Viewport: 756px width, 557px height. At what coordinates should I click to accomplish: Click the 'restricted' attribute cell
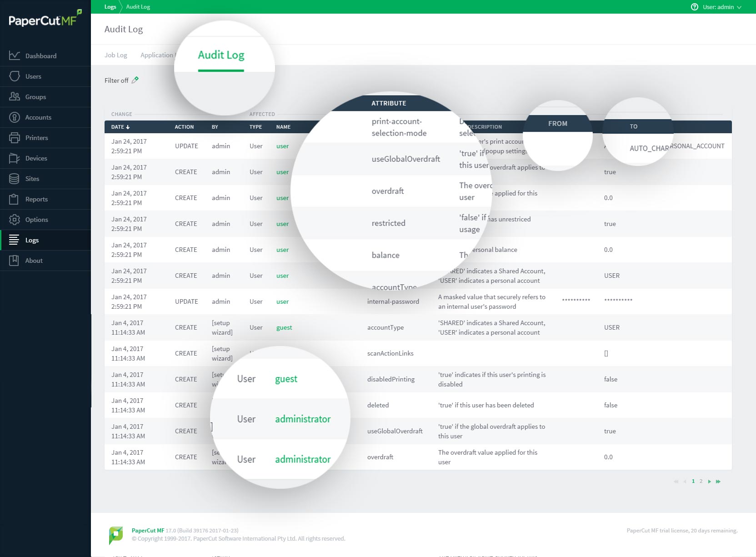(x=388, y=223)
